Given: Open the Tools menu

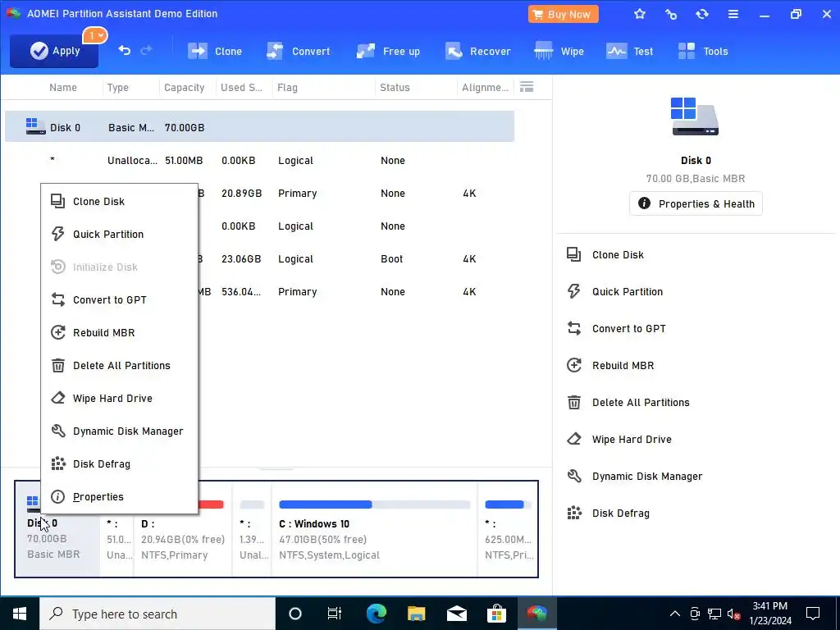Looking at the screenshot, I should tap(703, 52).
